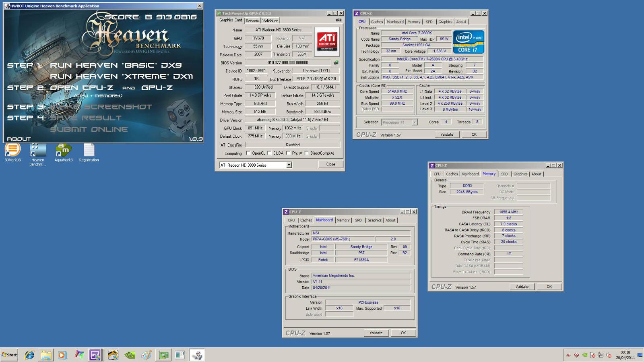Click Open CPU-Z link in Heaven app
This screenshot has width=644, height=362.
click(x=82, y=88)
